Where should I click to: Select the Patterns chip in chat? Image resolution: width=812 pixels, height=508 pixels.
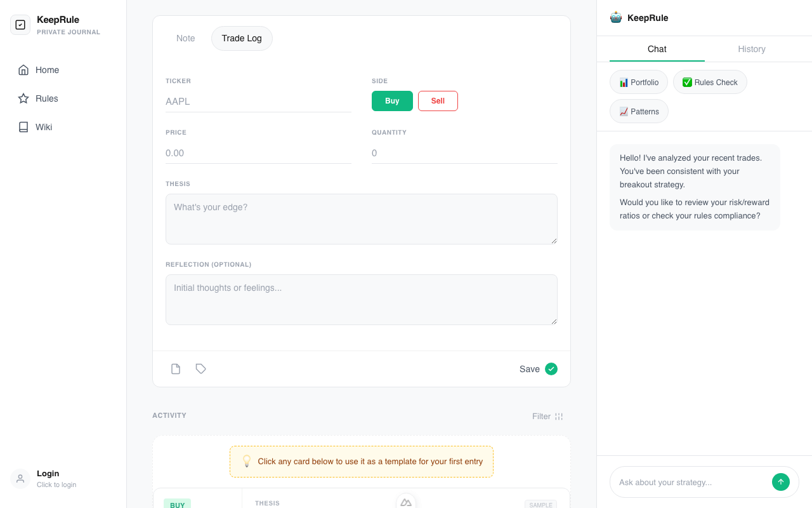639,111
